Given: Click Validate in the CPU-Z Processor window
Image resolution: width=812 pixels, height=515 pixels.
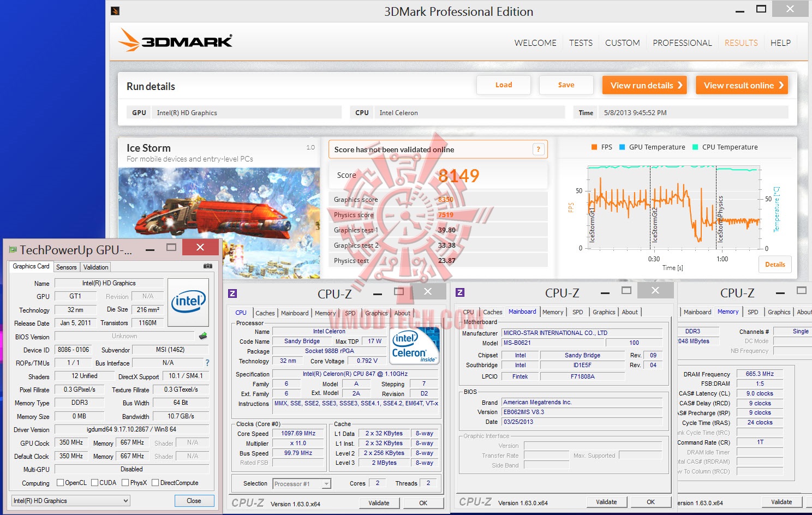Looking at the screenshot, I should coord(379,503).
